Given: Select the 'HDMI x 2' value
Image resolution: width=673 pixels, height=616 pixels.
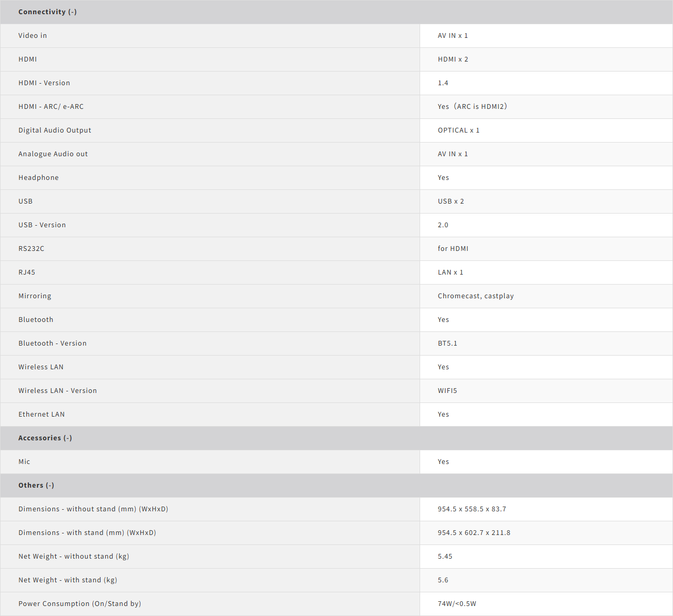Looking at the screenshot, I should (x=453, y=59).
